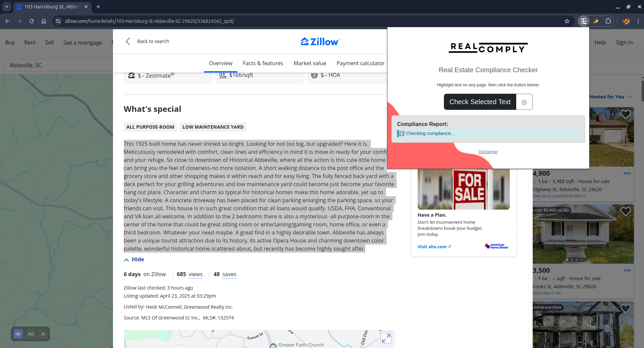Save the porches listing with heart
This screenshot has height=348, width=644.
pos(626,308)
